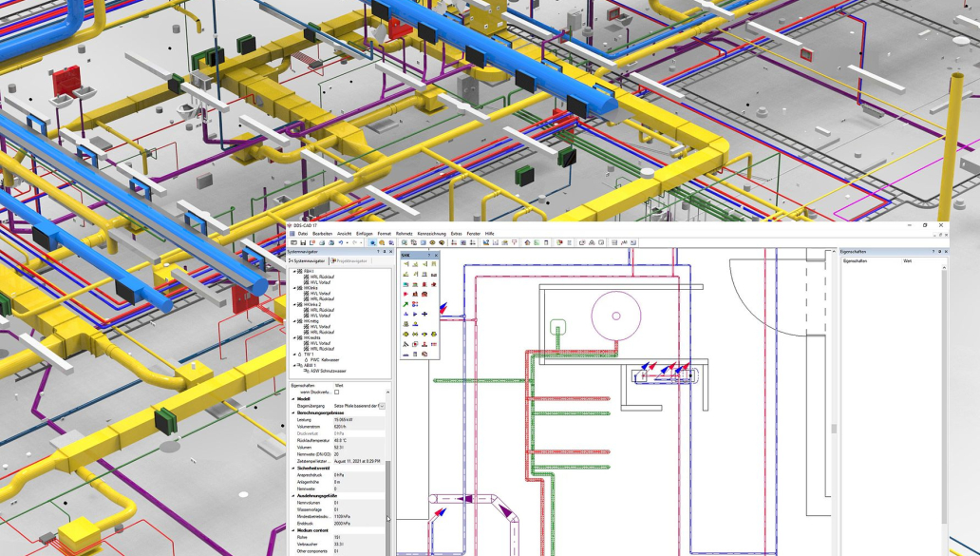This screenshot has width=980, height=556.
Task: Switch to the Projektnavigator tab
Action: pos(349,260)
